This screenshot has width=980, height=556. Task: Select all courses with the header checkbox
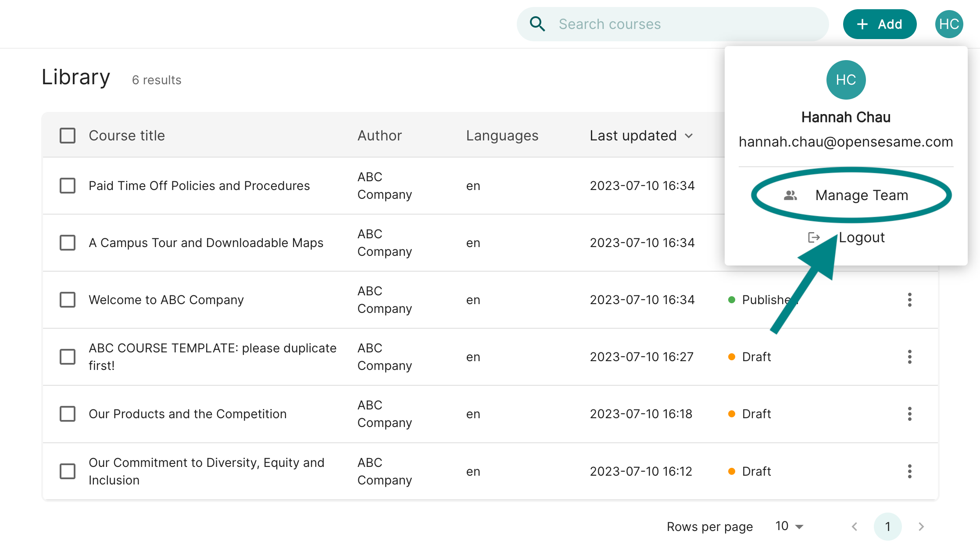pyautogui.click(x=68, y=136)
